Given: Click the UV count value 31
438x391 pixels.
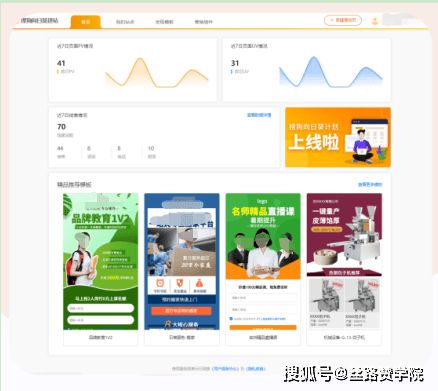Looking at the screenshot, I should (x=235, y=63).
